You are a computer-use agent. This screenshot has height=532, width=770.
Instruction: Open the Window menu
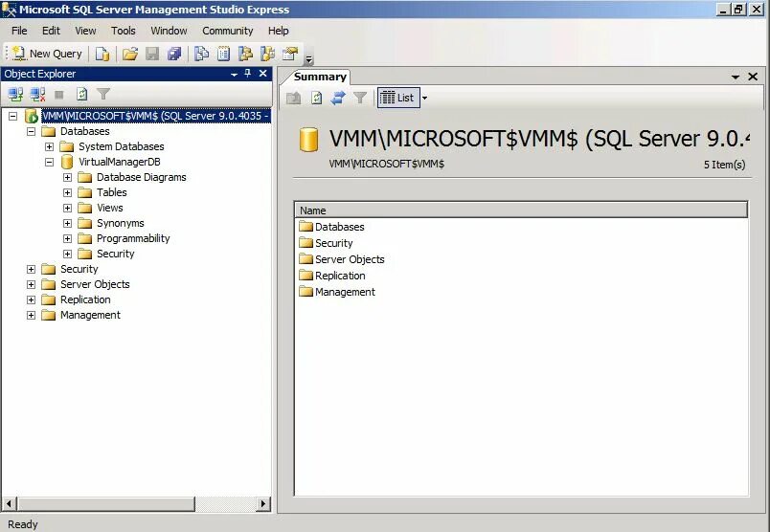(x=169, y=31)
